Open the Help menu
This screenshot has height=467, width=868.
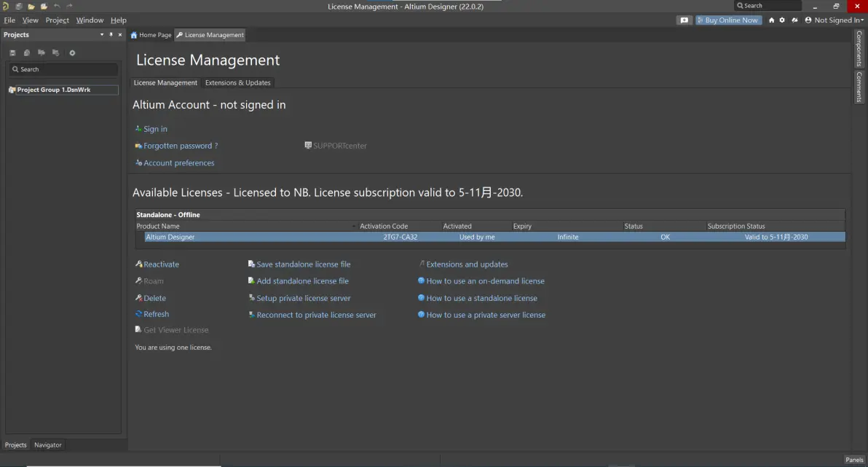point(119,20)
